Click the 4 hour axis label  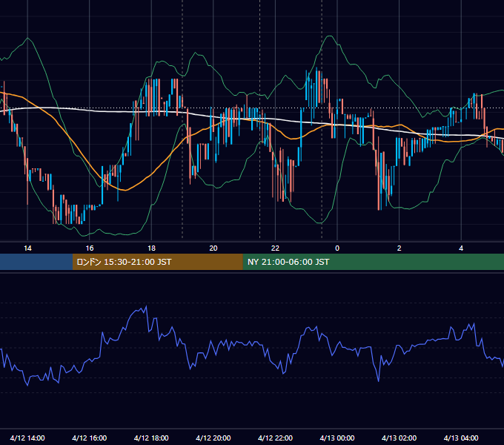(461, 248)
